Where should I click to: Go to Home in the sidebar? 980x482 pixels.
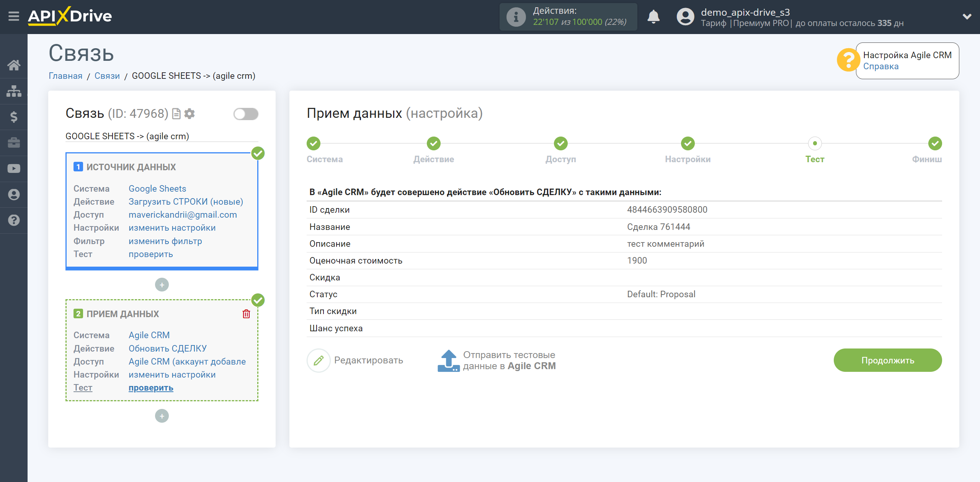pyautogui.click(x=14, y=65)
